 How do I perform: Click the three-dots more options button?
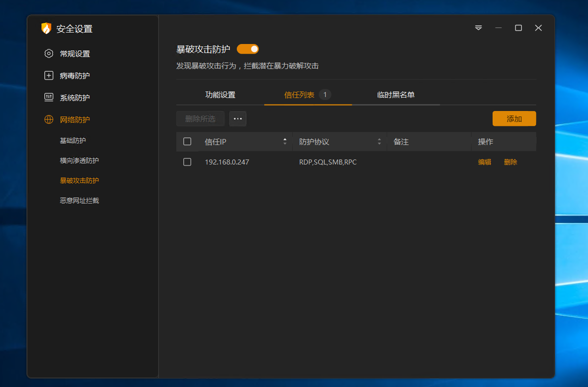238,118
